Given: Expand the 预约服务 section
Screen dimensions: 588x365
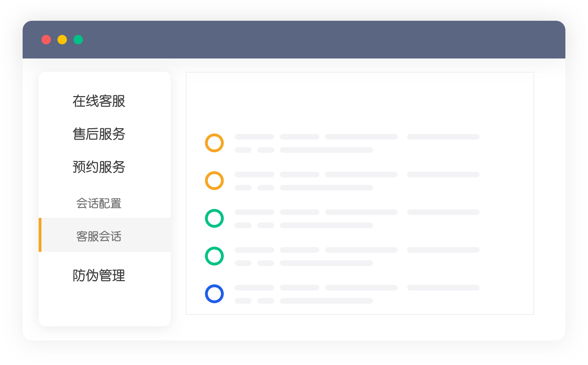Looking at the screenshot, I should pos(99,167).
